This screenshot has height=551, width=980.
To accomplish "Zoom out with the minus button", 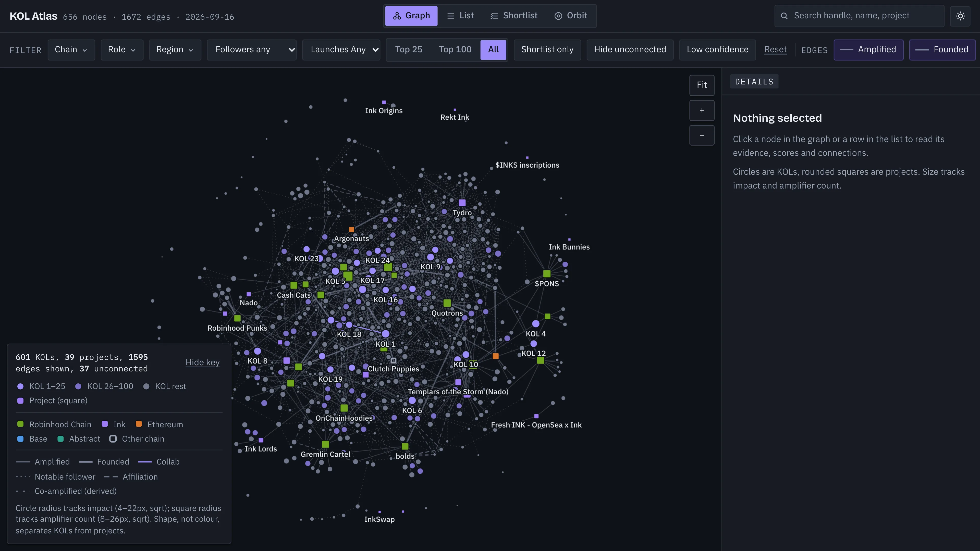I will point(702,135).
